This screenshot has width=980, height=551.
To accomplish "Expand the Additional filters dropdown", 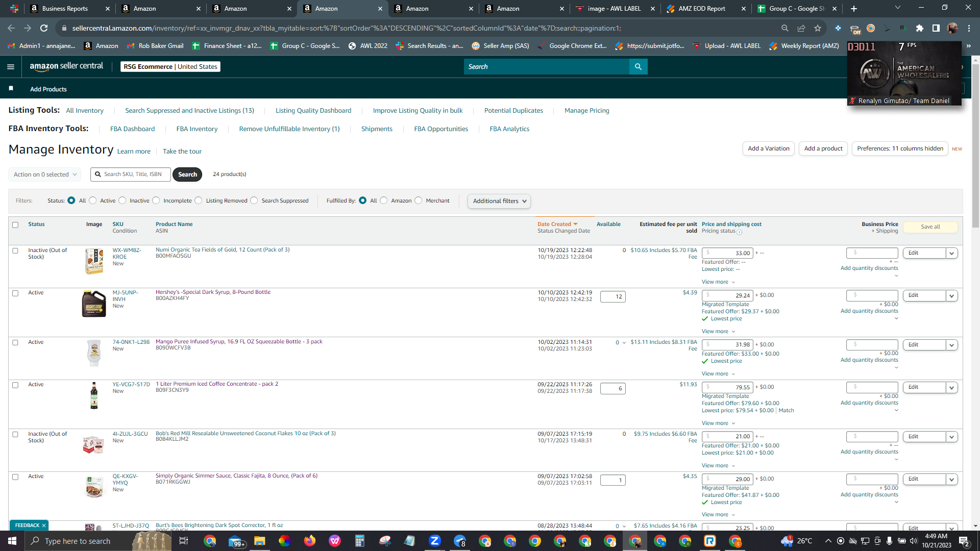I will point(499,201).
